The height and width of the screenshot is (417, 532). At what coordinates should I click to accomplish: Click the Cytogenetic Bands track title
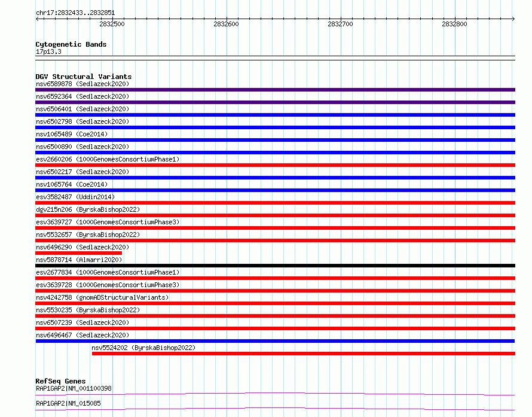(x=71, y=44)
